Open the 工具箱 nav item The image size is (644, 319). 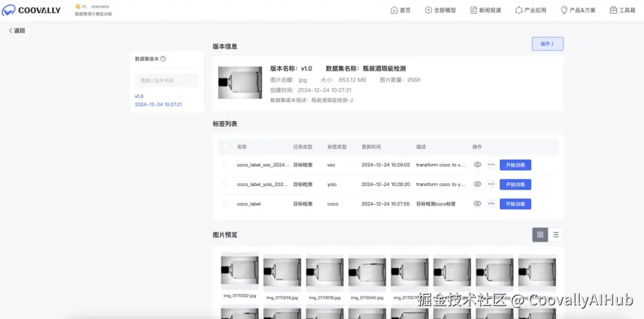623,10
